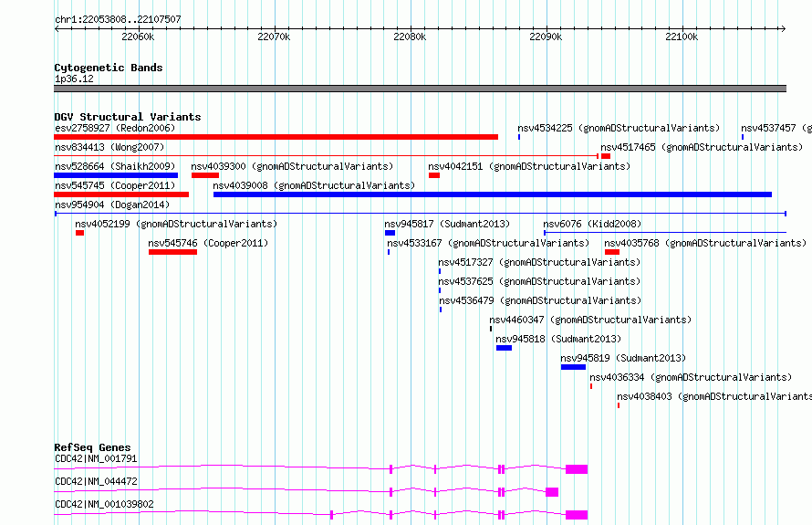
Task: Open variant nsv954904 (Dogan2014) label
Action: tap(112, 205)
